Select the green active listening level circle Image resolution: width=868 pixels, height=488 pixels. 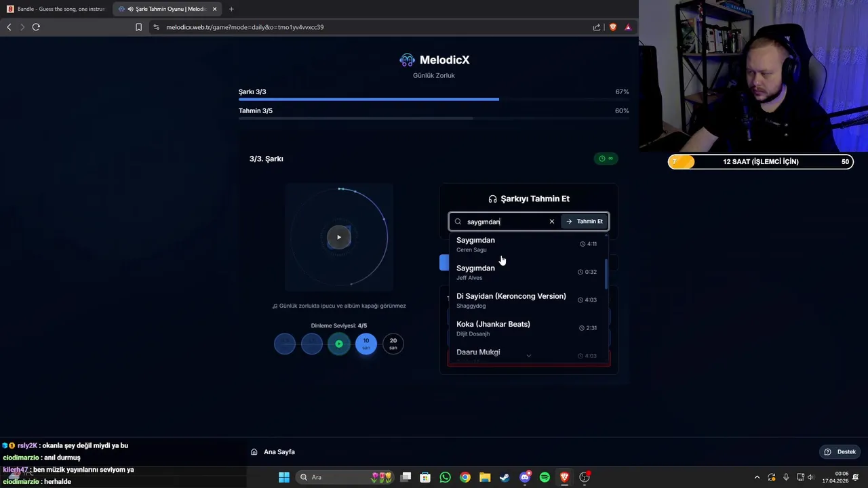pos(339,344)
